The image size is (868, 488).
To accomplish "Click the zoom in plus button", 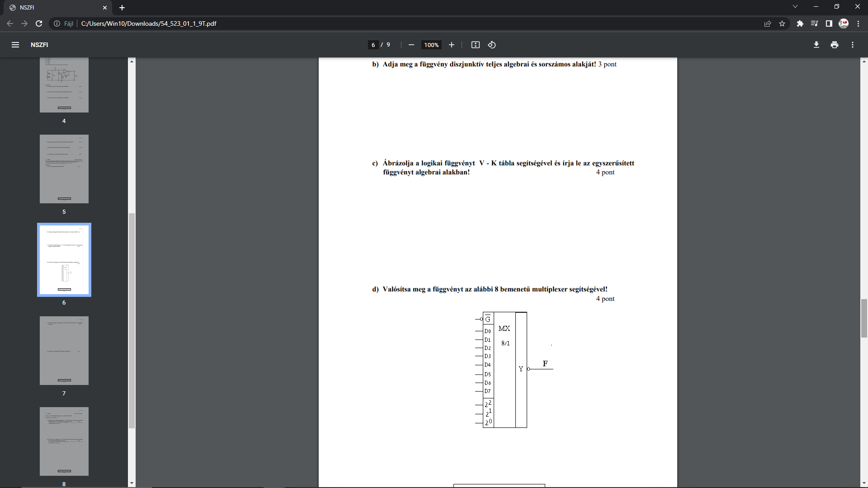I will coord(451,45).
